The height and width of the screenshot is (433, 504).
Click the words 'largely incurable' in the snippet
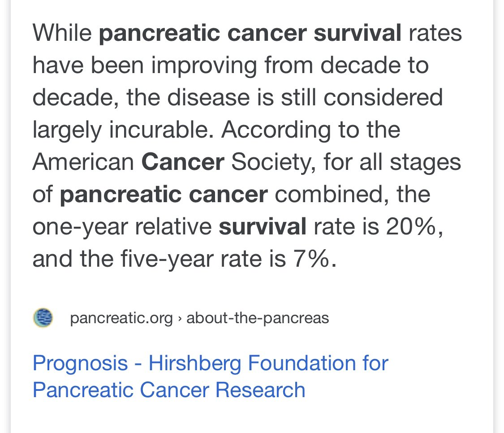click(x=123, y=130)
